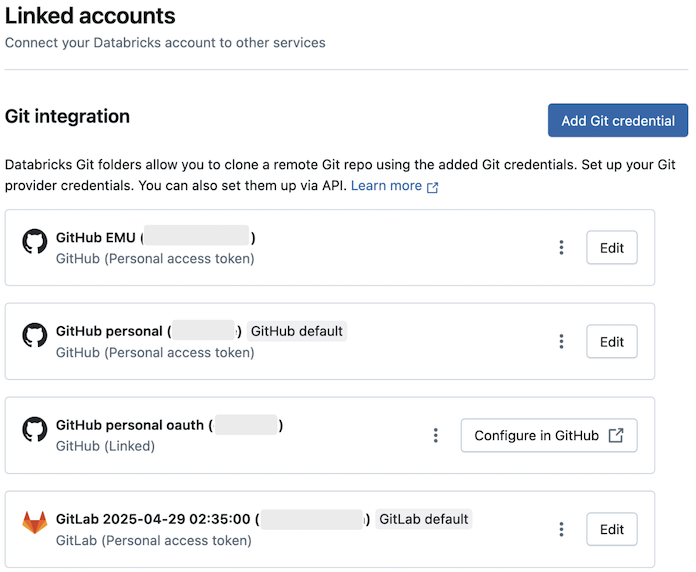Click the GitHub default badge
The height and width of the screenshot is (572, 696).
(x=297, y=331)
